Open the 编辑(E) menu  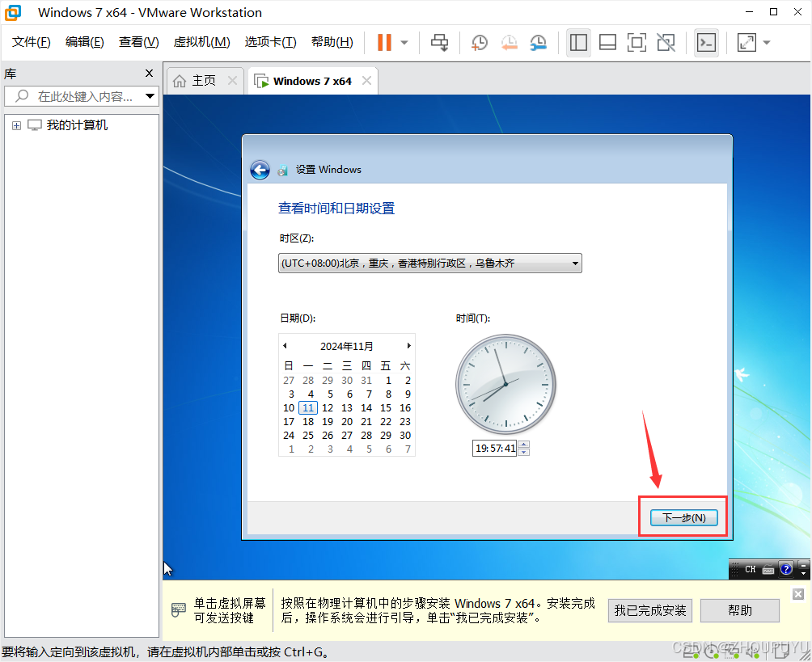(x=84, y=42)
